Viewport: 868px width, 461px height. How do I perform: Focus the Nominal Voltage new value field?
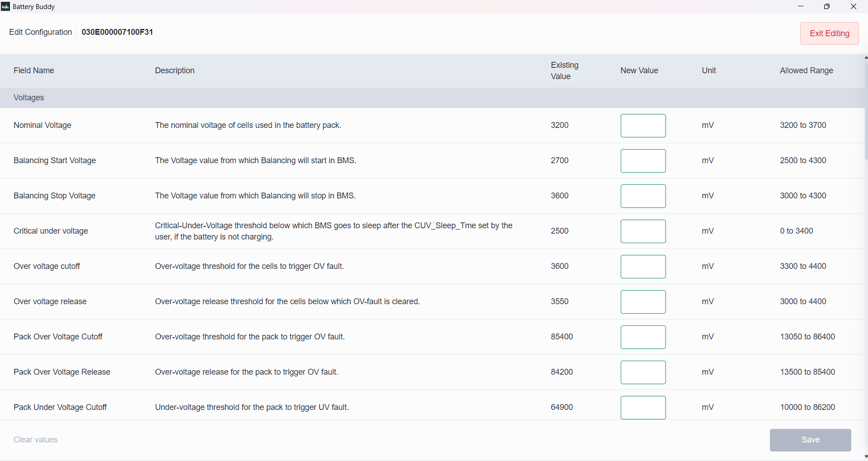coord(643,126)
